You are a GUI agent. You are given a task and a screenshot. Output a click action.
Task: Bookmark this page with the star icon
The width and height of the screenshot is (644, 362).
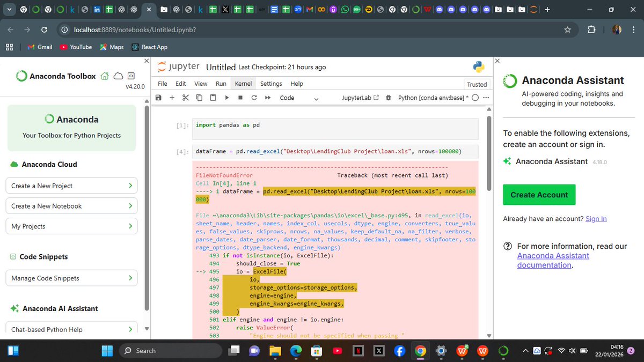567,29
